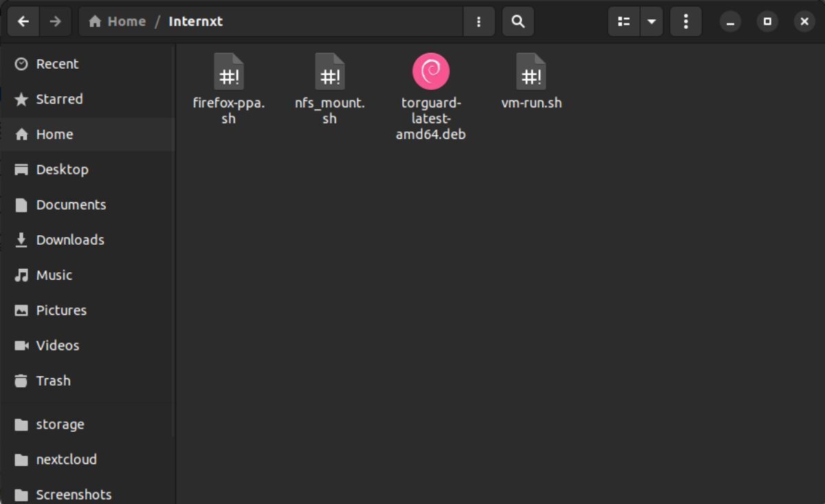Click the storage folder icon
825x504 pixels.
click(x=21, y=424)
